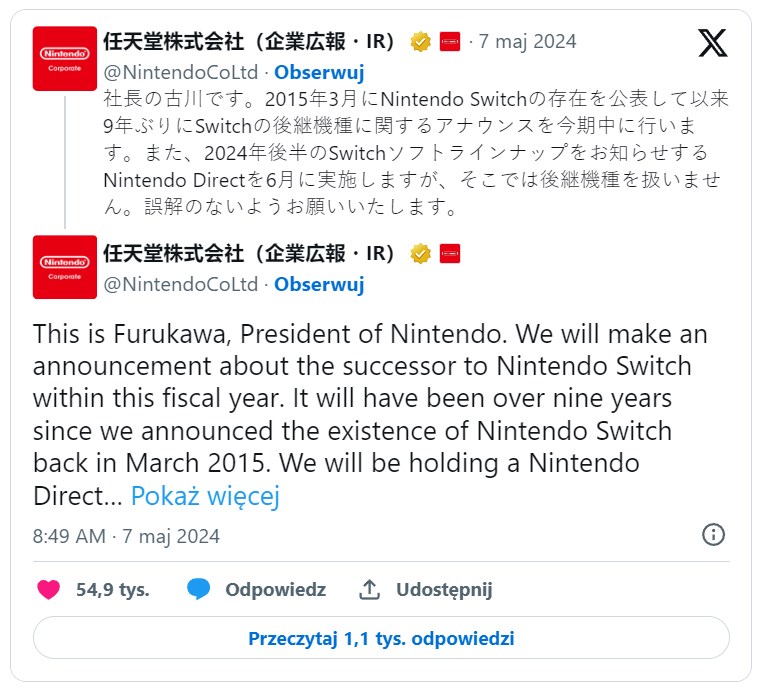Image resolution: width=762 pixels, height=699 pixels.
Task: Open the tweet info circle icon
Action: coord(713,534)
